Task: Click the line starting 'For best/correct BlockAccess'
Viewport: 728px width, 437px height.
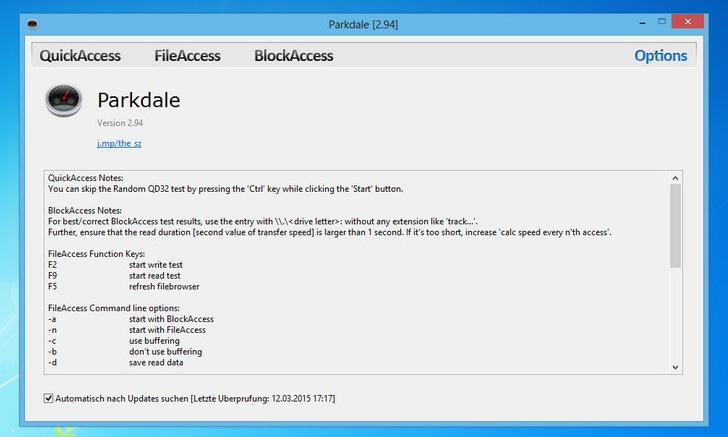Action: coord(263,222)
